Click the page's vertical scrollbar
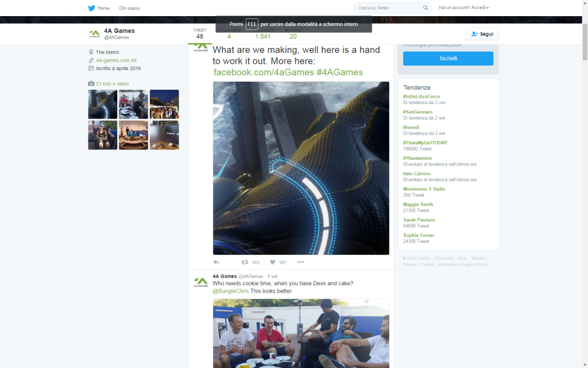Screen dimensions: 588x368 585,172
